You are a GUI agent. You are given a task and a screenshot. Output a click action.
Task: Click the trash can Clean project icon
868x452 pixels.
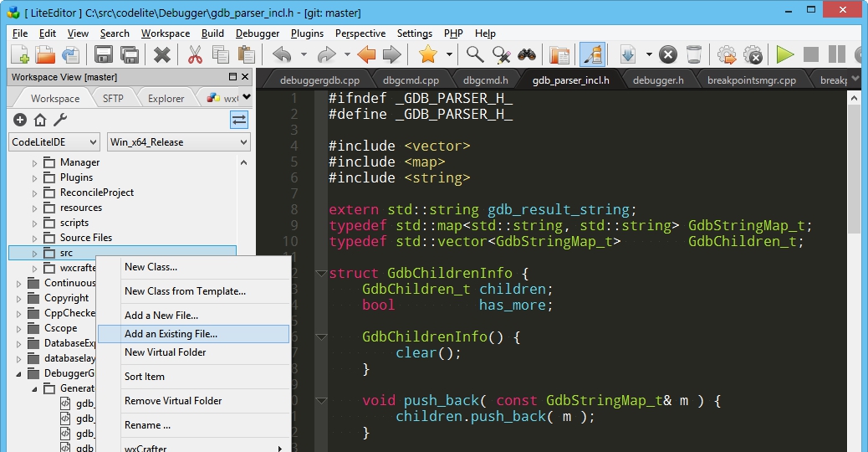693,55
